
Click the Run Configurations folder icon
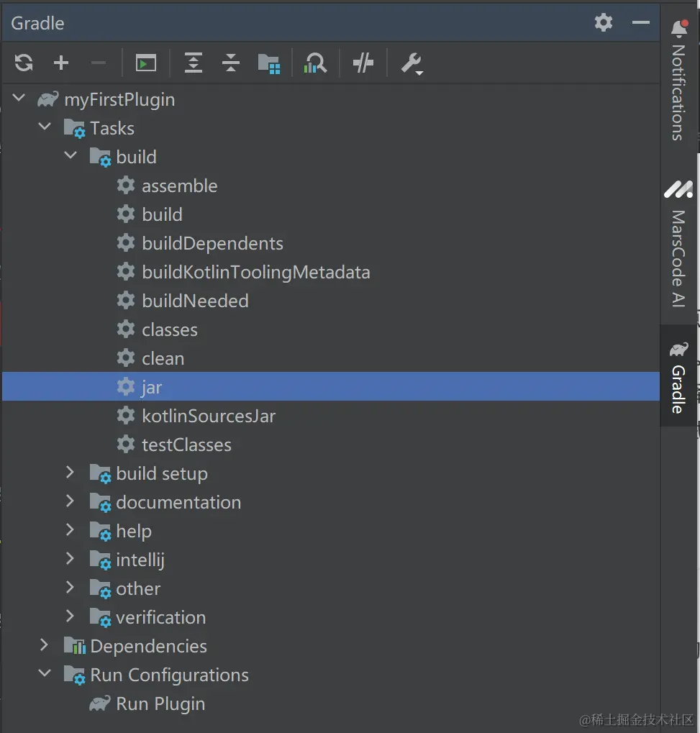click(74, 675)
